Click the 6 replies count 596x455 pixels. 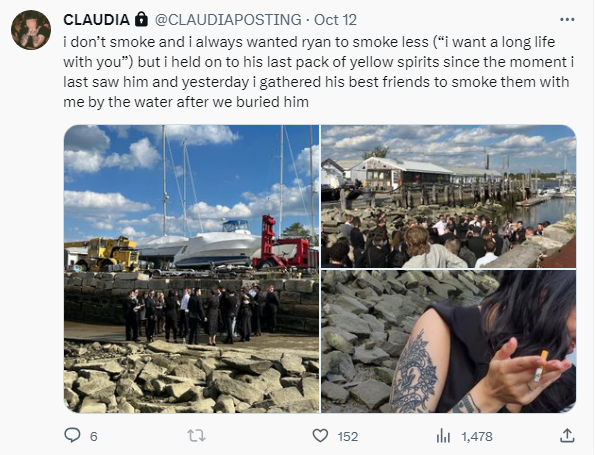point(94,436)
